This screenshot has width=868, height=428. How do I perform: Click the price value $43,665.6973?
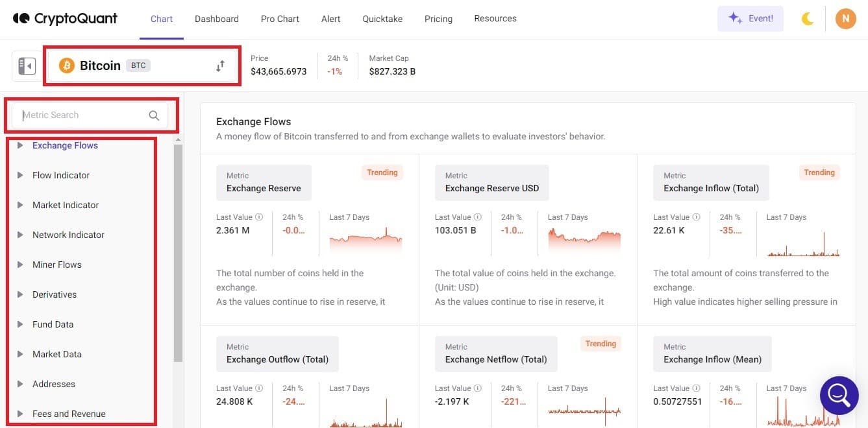279,71
